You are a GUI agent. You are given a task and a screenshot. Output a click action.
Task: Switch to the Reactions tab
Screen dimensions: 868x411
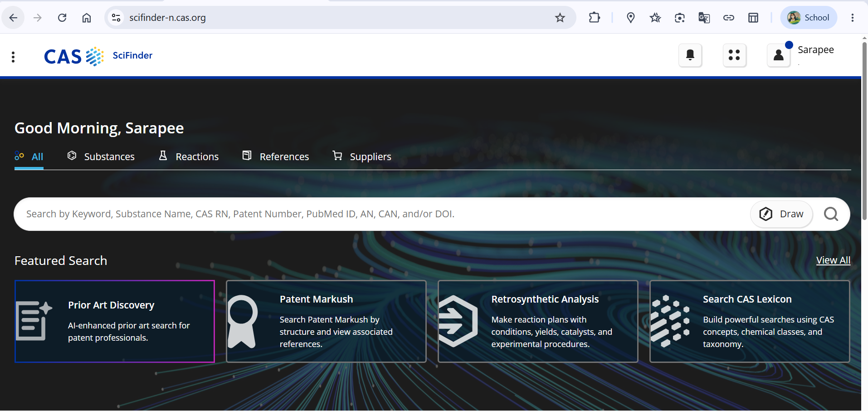pyautogui.click(x=188, y=157)
